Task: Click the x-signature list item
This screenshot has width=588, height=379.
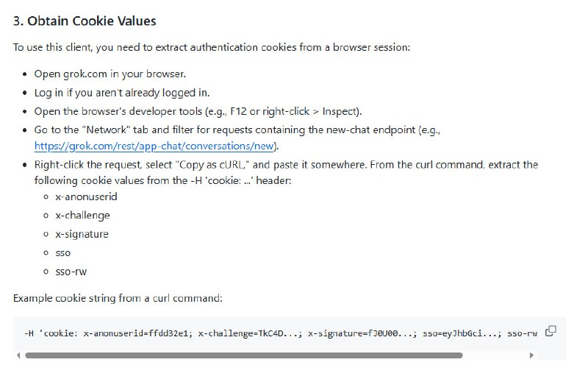Action: pyautogui.click(x=82, y=234)
